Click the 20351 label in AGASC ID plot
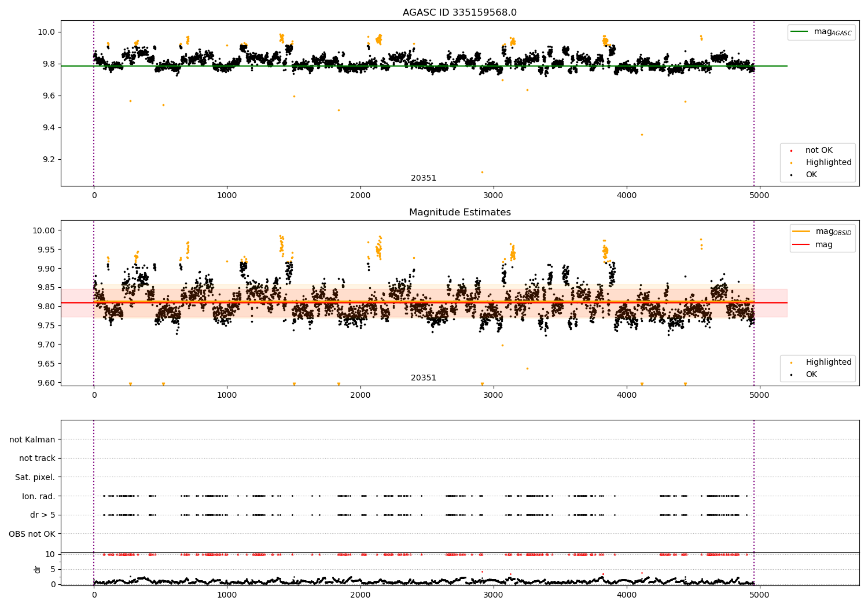This screenshot has height=608, width=868. [424, 178]
